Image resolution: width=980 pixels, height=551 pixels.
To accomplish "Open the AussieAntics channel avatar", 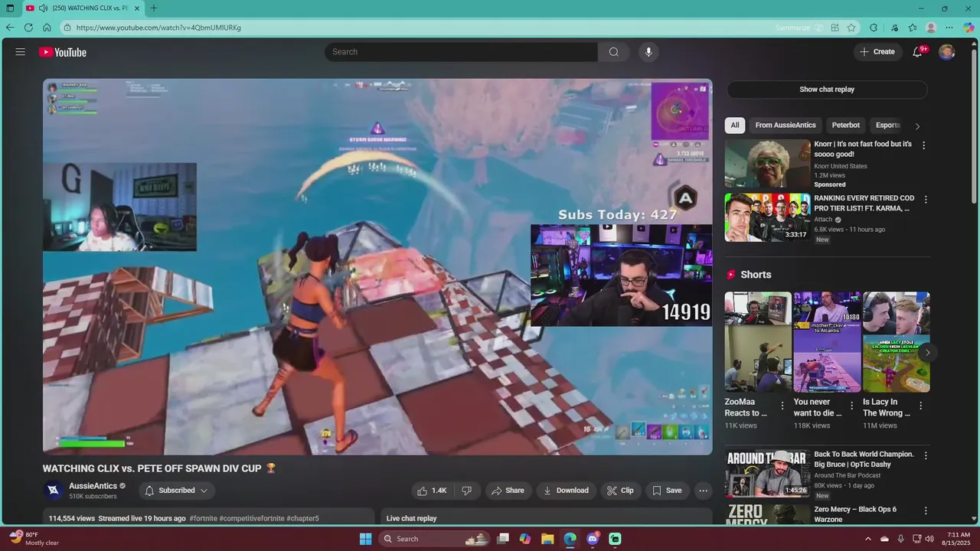I will (x=54, y=491).
